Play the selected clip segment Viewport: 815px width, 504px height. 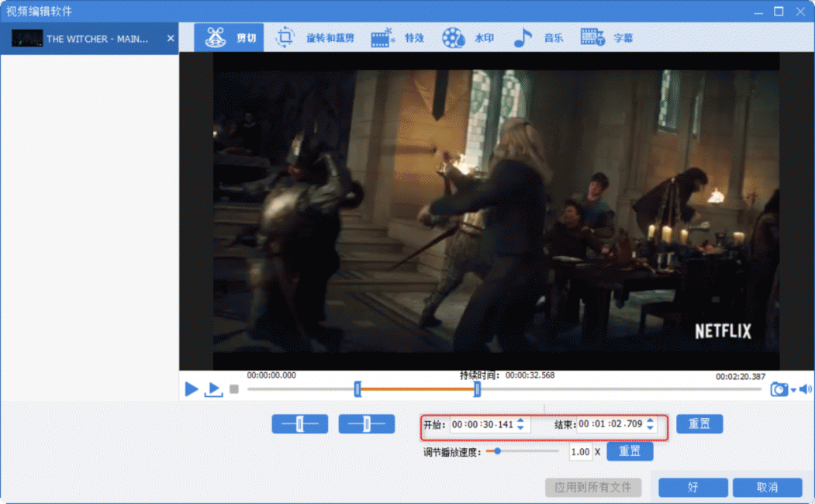coord(213,389)
